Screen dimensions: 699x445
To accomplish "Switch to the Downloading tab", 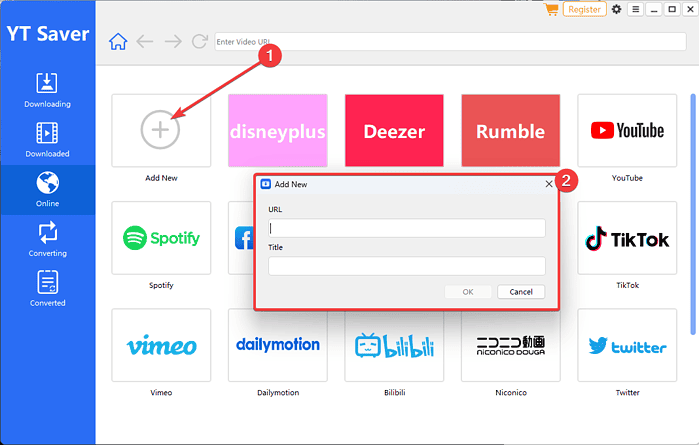I will pyautogui.click(x=47, y=89).
